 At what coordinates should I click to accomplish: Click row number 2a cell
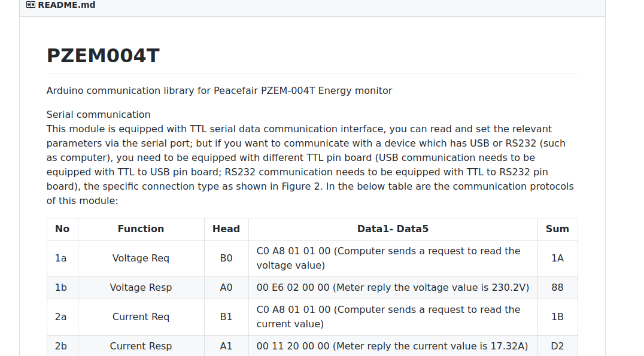coord(62,317)
